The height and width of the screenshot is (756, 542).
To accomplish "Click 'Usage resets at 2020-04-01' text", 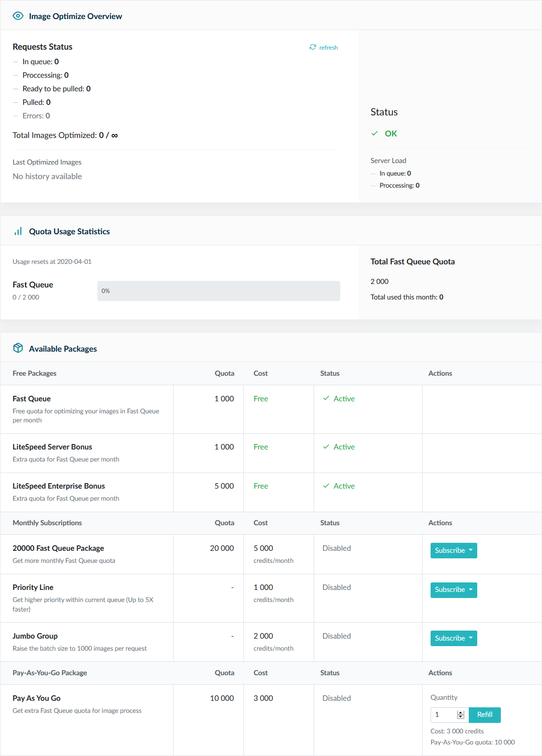I will tap(52, 261).
